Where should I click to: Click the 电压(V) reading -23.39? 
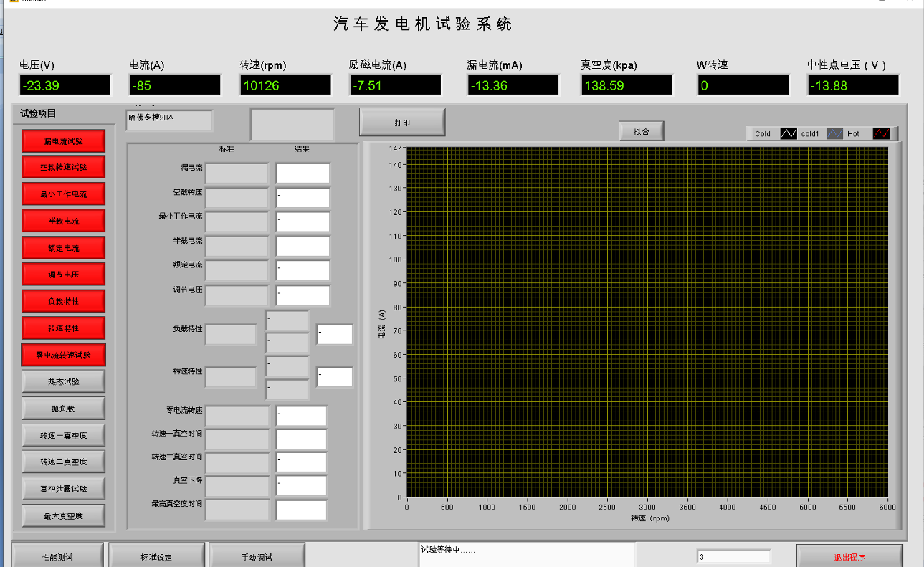[x=65, y=85]
